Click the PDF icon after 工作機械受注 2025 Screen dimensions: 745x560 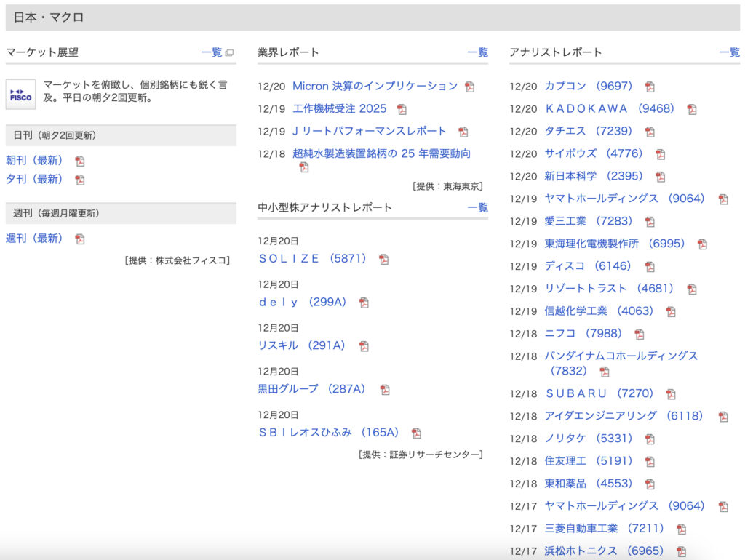click(x=402, y=109)
